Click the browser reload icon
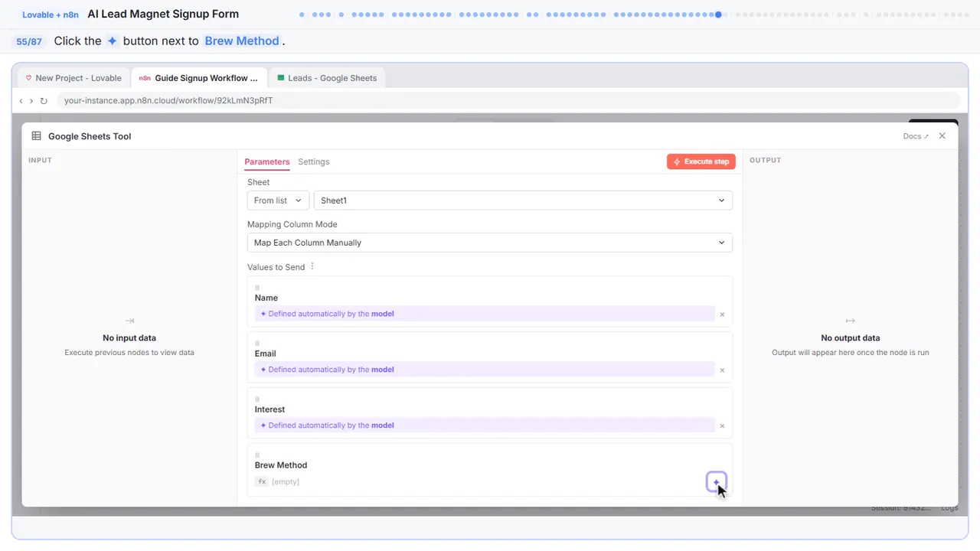The width and height of the screenshot is (980, 551). (44, 101)
